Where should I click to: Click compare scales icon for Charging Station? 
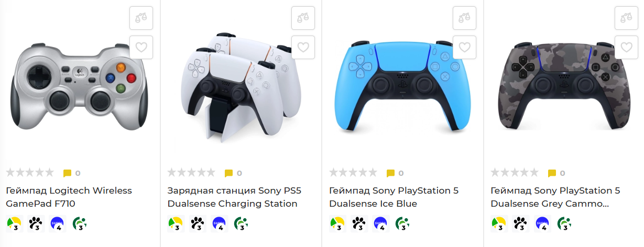click(303, 18)
